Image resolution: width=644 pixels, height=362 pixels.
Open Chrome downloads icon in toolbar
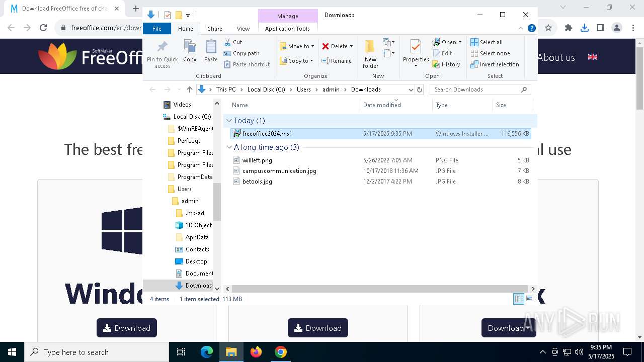[x=584, y=28]
